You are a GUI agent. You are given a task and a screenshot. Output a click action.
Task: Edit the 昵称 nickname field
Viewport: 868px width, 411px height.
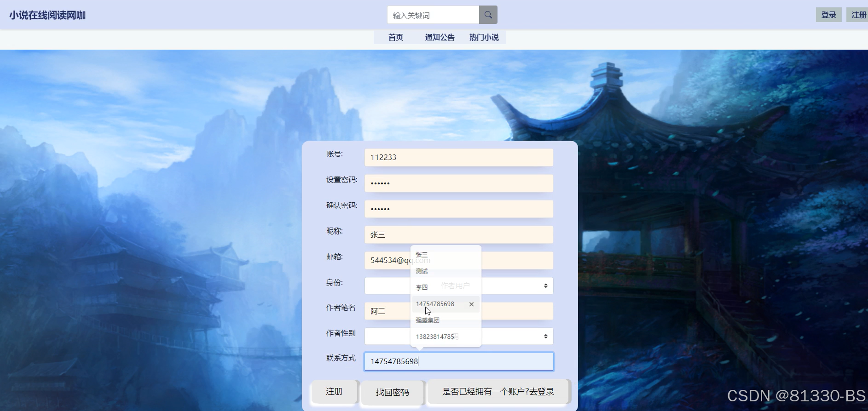(x=459, y=234)
